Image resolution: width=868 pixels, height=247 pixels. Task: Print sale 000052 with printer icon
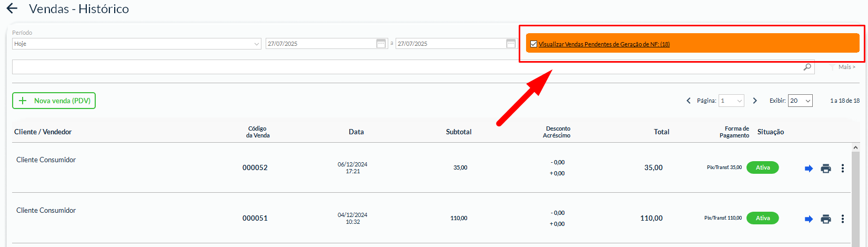click(x=826, y=169)
